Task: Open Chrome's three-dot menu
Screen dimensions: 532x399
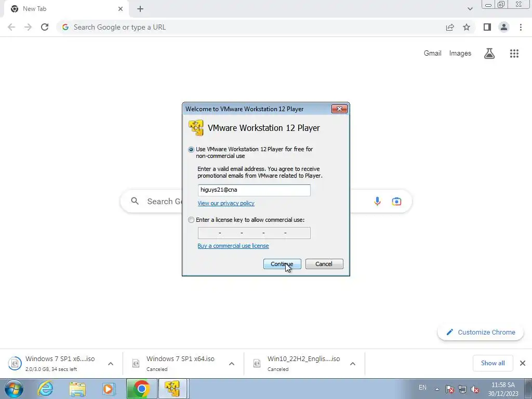Action: 521,27
